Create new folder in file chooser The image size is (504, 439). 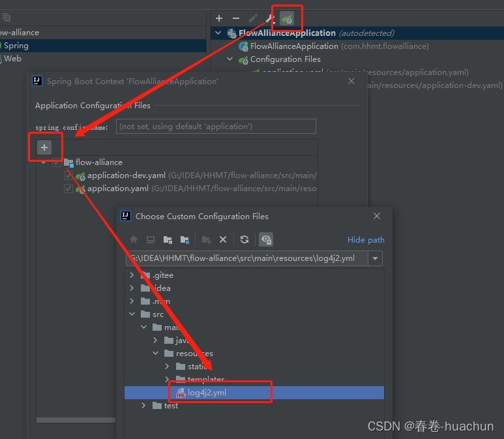[x=206, y=240]
